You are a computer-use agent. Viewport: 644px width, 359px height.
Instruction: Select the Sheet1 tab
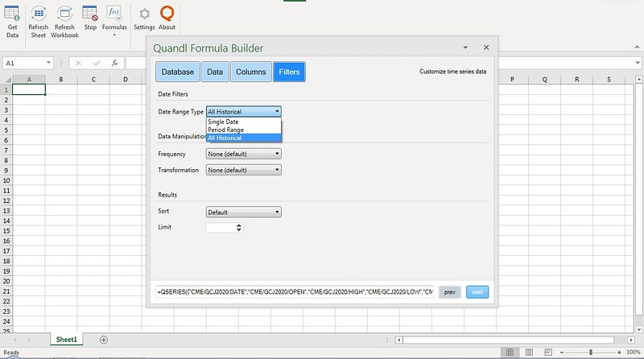pos(66,340)
